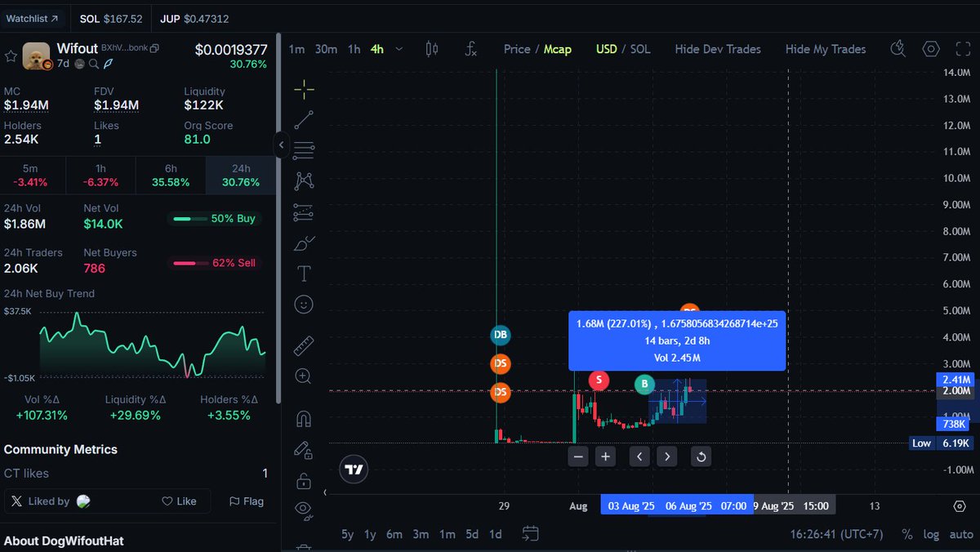Toggle Hide My Trades
Image resolution: width=980 pixels, height=552 pixels.
tap(826, 49)
